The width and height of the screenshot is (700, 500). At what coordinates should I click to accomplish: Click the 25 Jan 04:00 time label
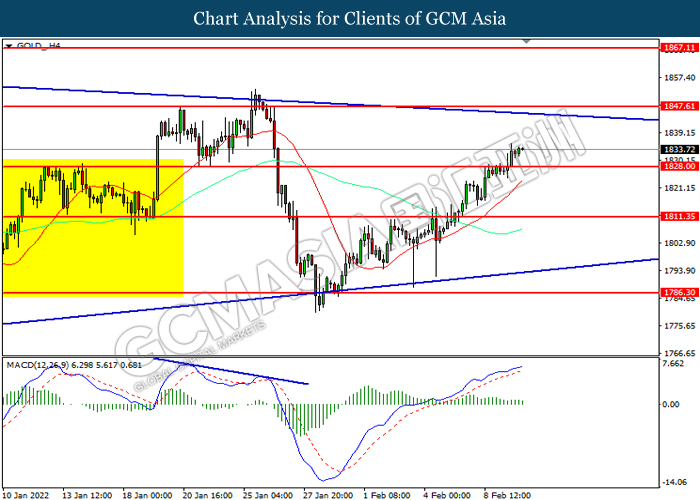268,495
